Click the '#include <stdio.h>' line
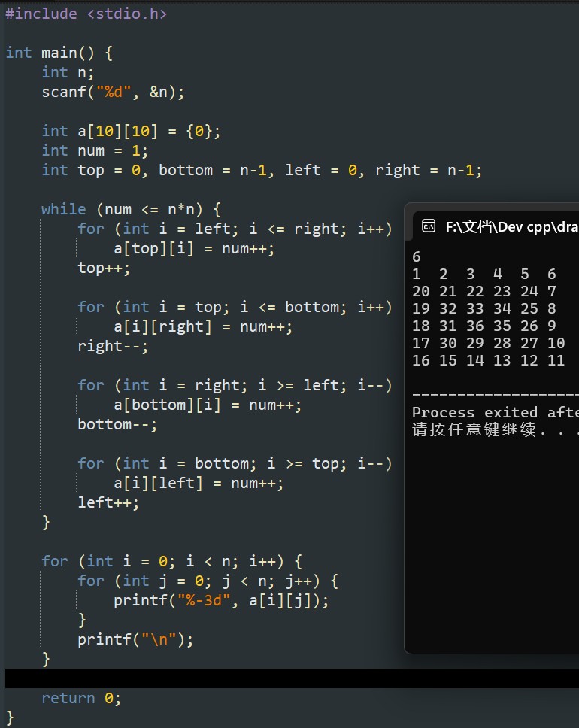This screenshot has height=728, width=579. tap(86, 14)
